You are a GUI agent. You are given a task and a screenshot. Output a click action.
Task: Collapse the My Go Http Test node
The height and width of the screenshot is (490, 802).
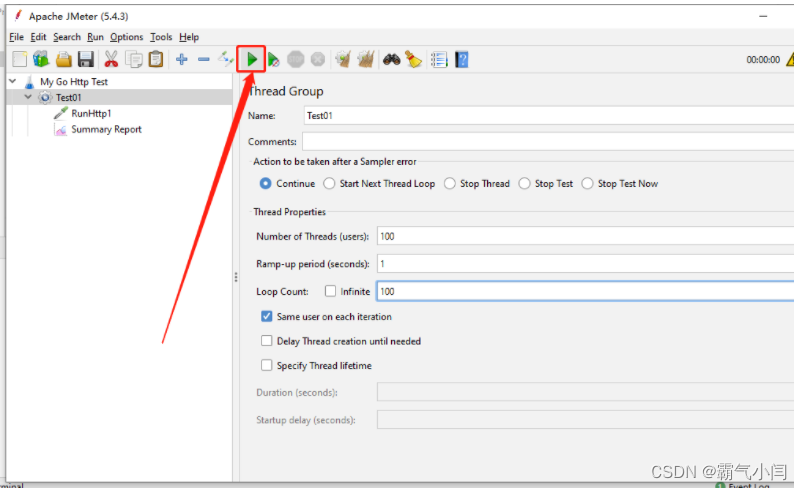tap(13, 81)
